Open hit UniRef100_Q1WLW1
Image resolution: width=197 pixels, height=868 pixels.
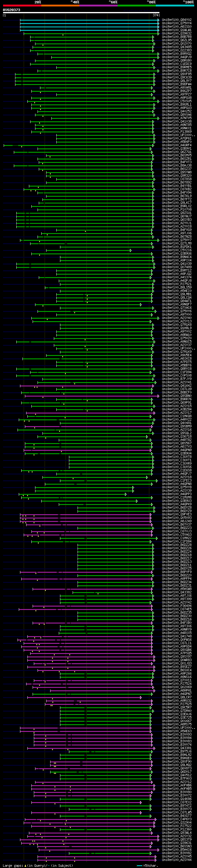[177, 30]
